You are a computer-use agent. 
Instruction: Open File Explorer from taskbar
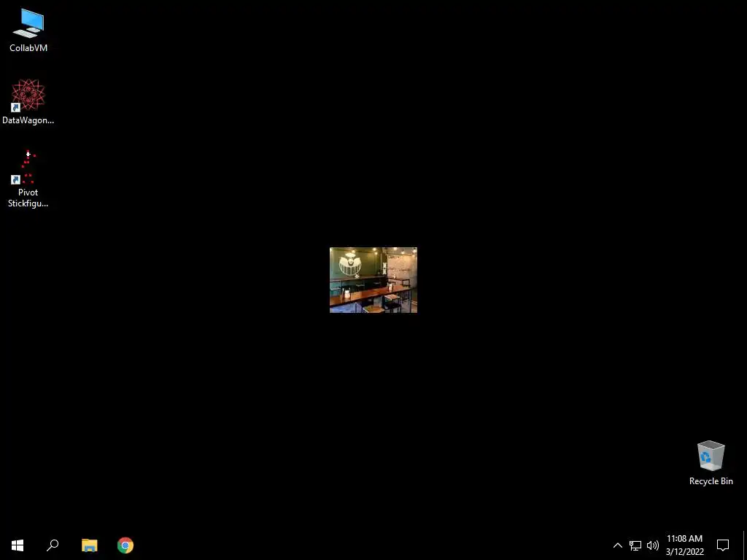tap(90, 545)
